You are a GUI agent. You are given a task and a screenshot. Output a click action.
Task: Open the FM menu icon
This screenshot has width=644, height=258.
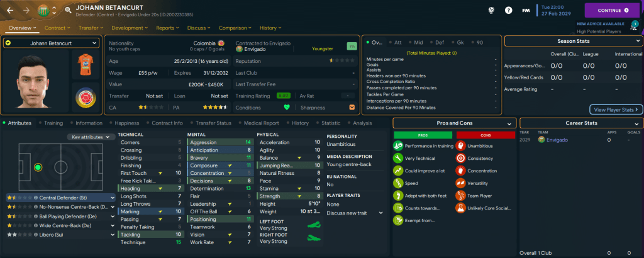pyautogui.click(x=525, y=11)
